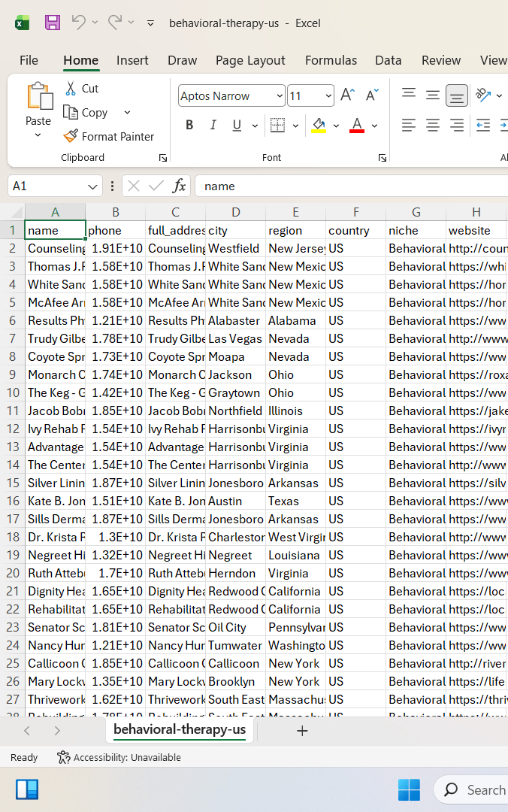Click the Accessibility: Unavailable status
The width and height of the screenshot is (508, 812).
(x=119, y=758)
